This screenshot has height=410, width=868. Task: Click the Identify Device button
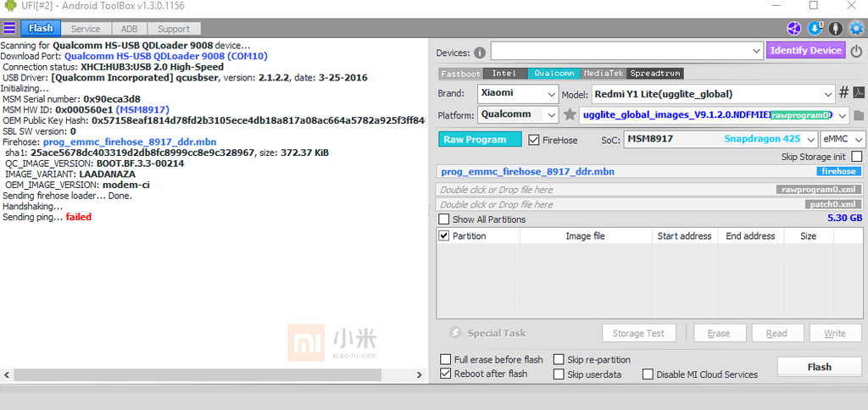click(x=806, y=50)
